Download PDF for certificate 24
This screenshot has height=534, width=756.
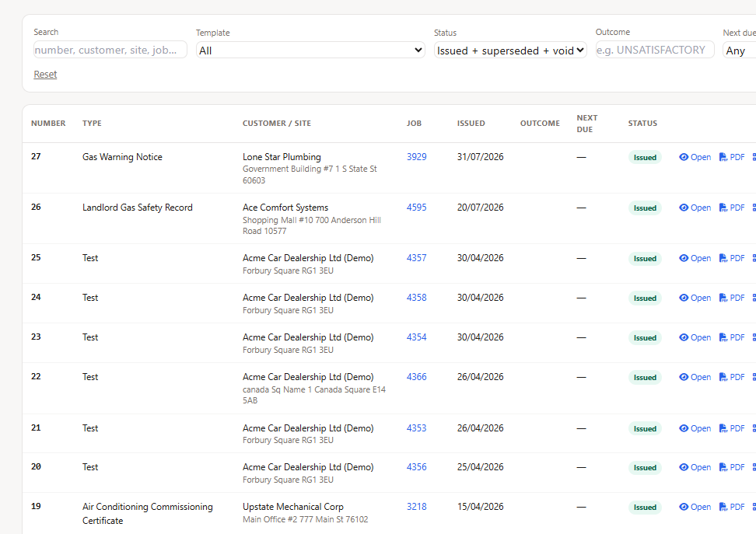coord(731,298)
